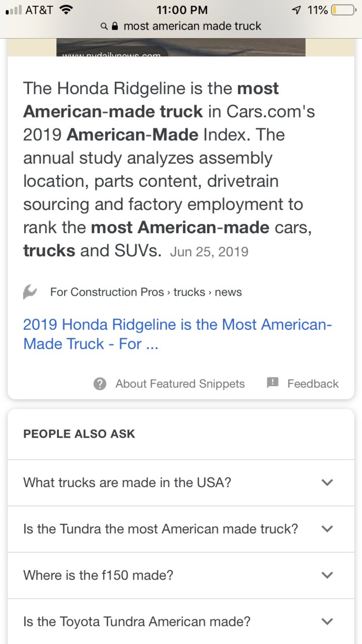Open the 2019 Honda Ridgeline Most American-Made Truck link

[178, 334]
